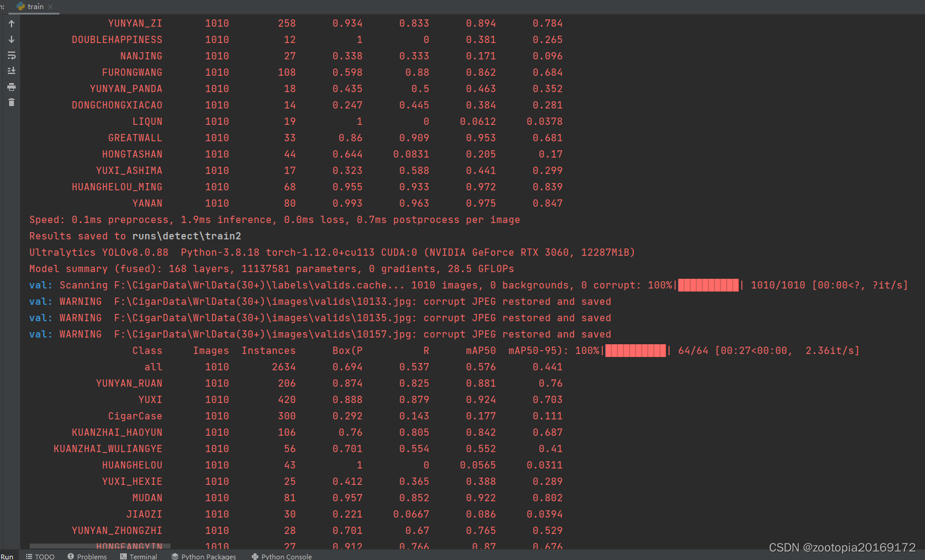Click the runs\detect\train2 results path
Screen dimensions: 925x560
tap(187, 236)
